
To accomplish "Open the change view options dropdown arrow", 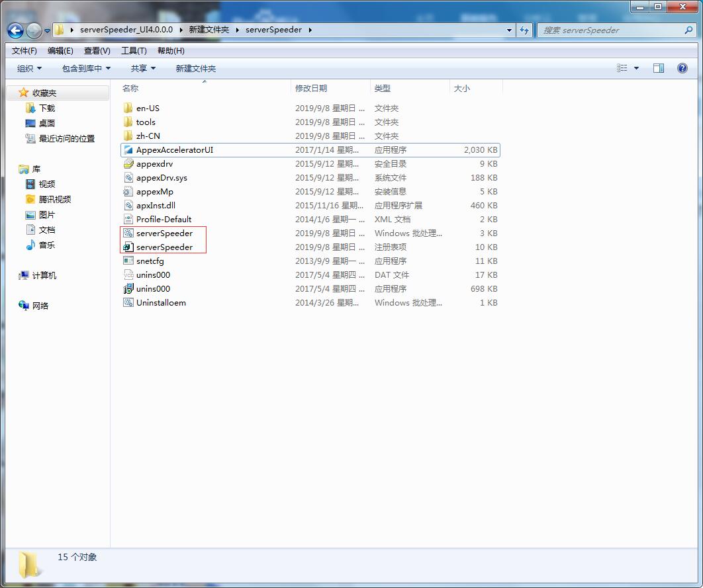I will pyautogui.click(x=637, y=68).
